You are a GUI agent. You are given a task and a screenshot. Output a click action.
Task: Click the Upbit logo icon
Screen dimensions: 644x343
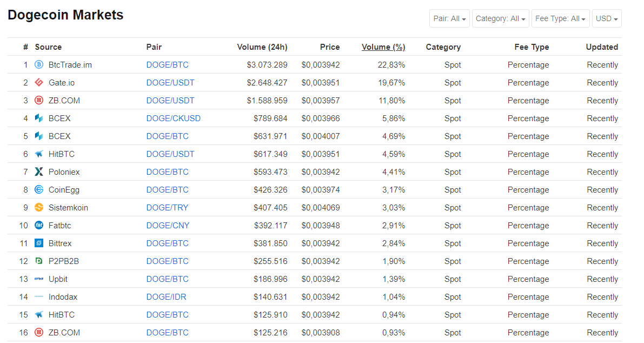[39, 279]
